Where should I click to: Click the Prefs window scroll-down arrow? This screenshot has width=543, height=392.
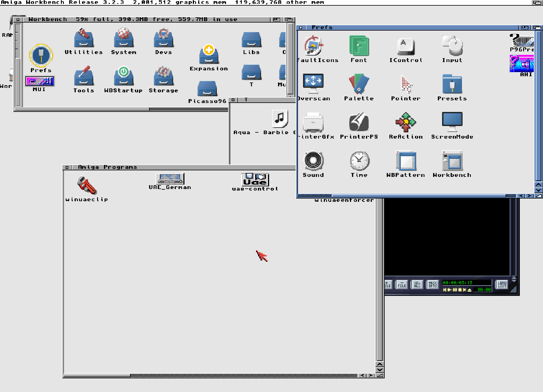(538, 190)
